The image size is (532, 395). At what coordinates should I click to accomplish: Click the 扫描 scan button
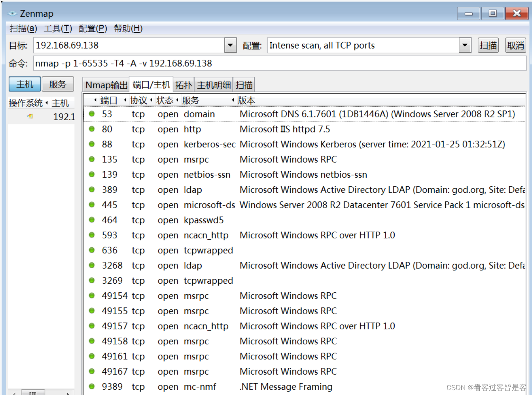[x=488, y=45]
